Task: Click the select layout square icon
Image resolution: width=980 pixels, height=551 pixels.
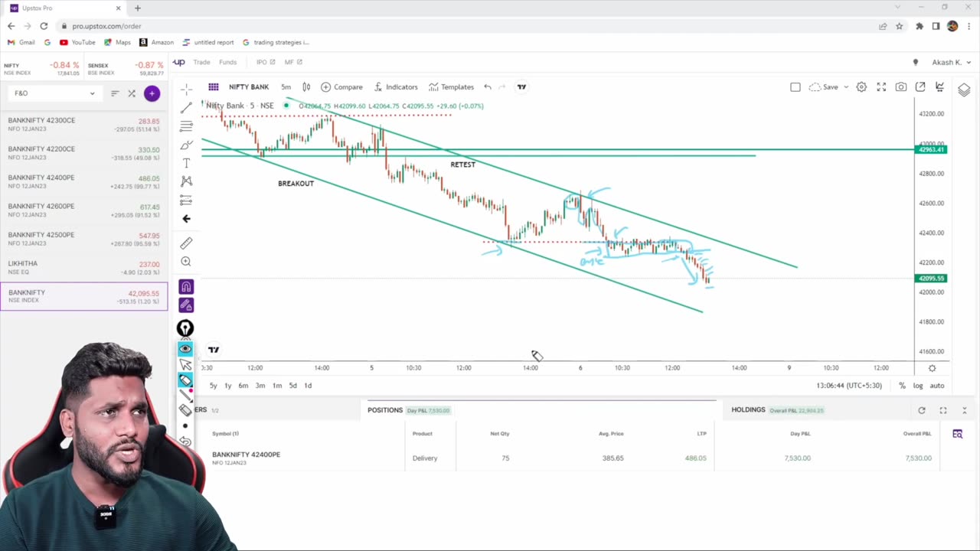Action: [795, 87]
